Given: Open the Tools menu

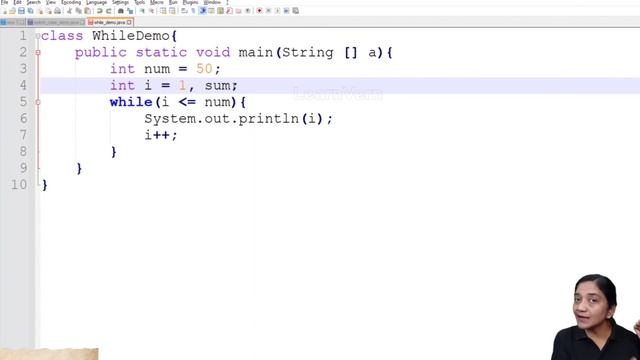Looking at the screenshot, I should [x=140, y=2].
